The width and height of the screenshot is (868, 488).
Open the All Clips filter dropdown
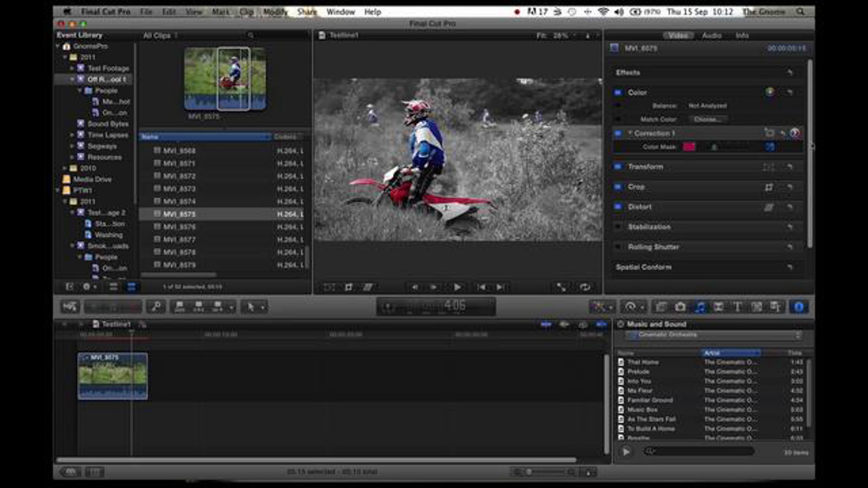(x=160, y=35)
